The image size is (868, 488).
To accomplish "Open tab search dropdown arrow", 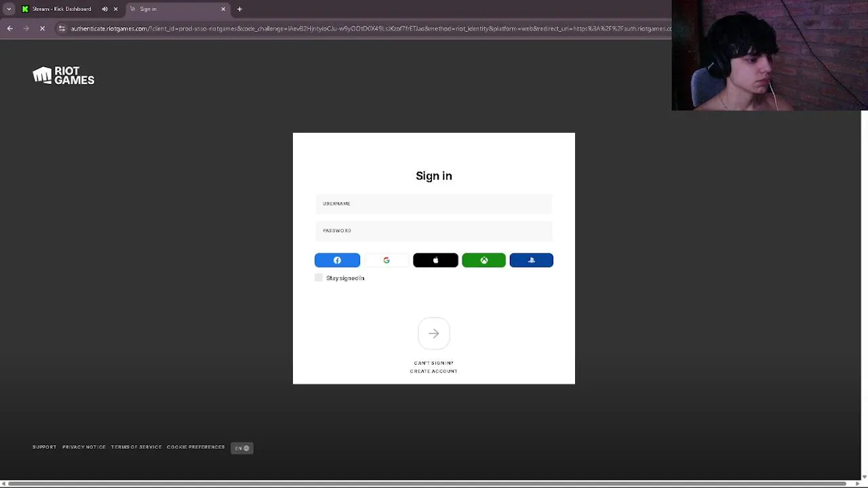I will 9,9.
